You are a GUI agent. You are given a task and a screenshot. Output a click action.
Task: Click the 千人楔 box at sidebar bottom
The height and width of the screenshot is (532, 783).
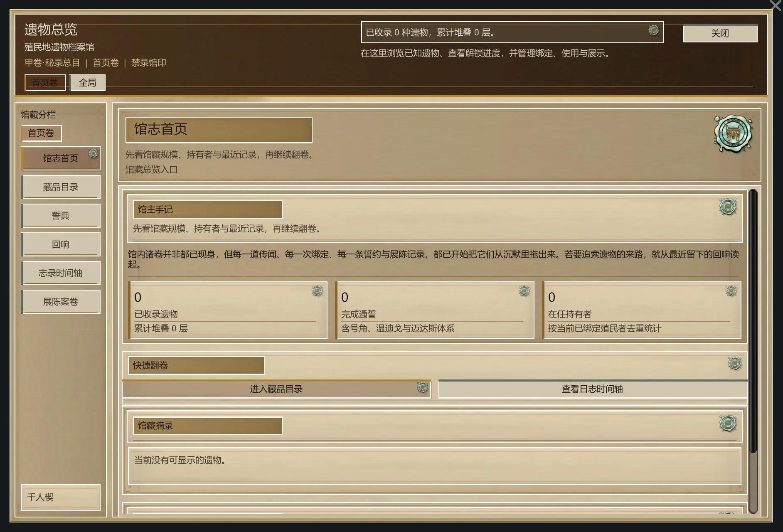pyautogui.click(x=61, y=497)
